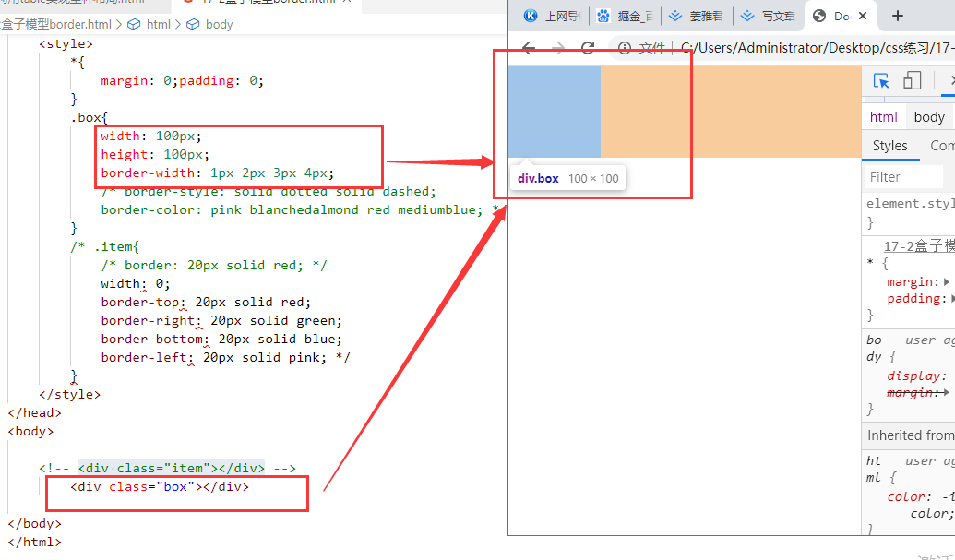The width and height of the screenshot is (955, 560).
Task: Click the Inherited from section header
Action: 909,435
